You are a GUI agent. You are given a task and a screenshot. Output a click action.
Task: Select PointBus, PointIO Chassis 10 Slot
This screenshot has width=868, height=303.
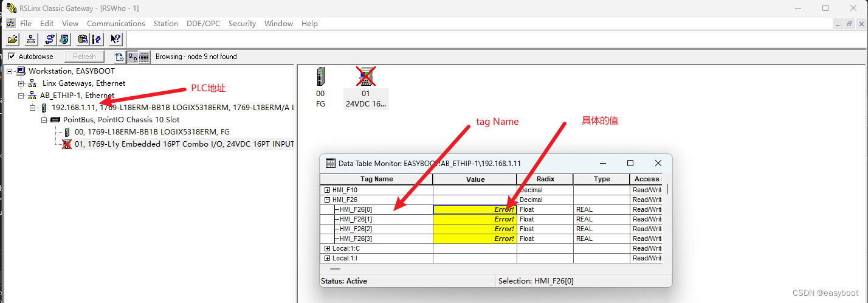point(122,120)
